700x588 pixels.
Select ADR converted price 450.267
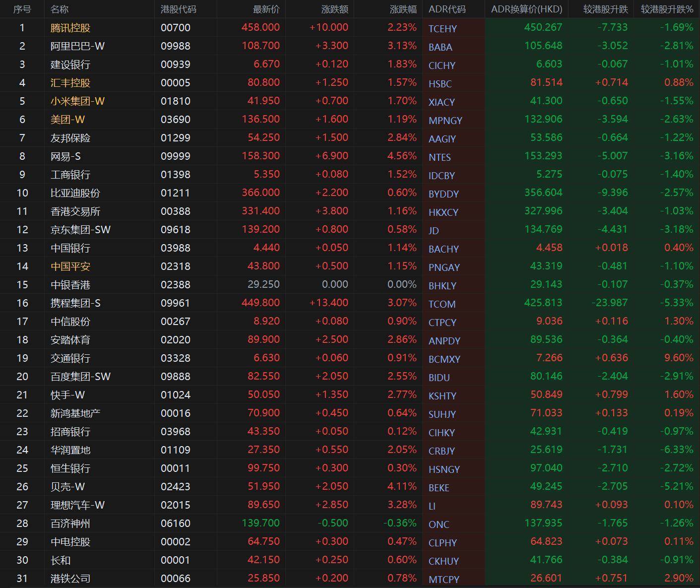tap(543, 27)
